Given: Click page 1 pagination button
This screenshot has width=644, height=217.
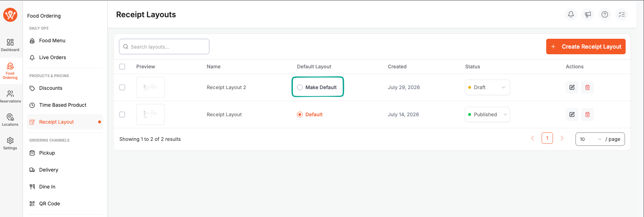Looking at the screenshot, I should 547,138.
